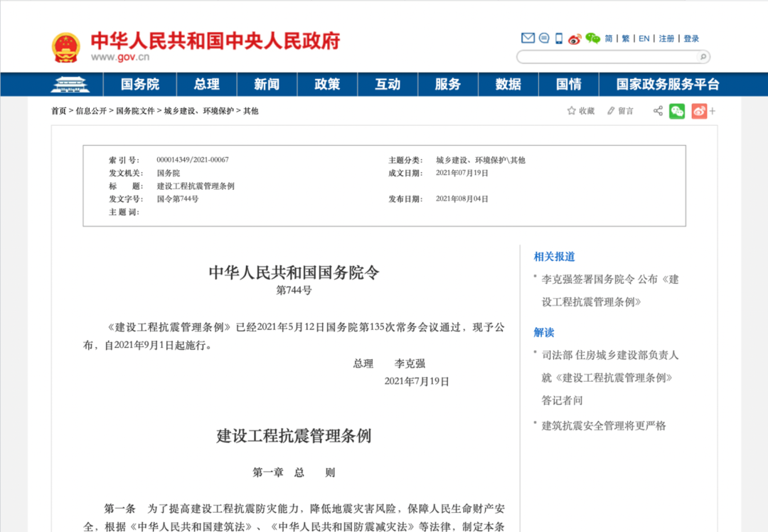Switch language to EN
The image size is (768, 532).
tap(644, 38)
